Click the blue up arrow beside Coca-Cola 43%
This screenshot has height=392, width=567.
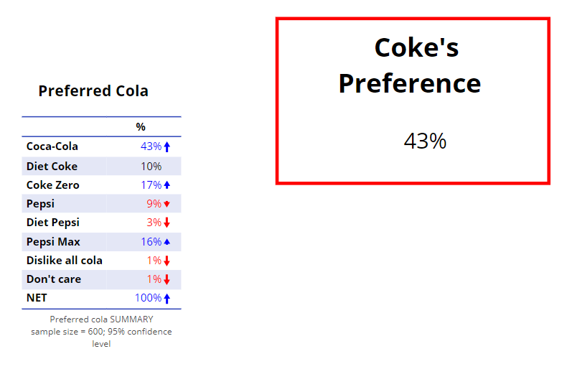tap(167, 146)
